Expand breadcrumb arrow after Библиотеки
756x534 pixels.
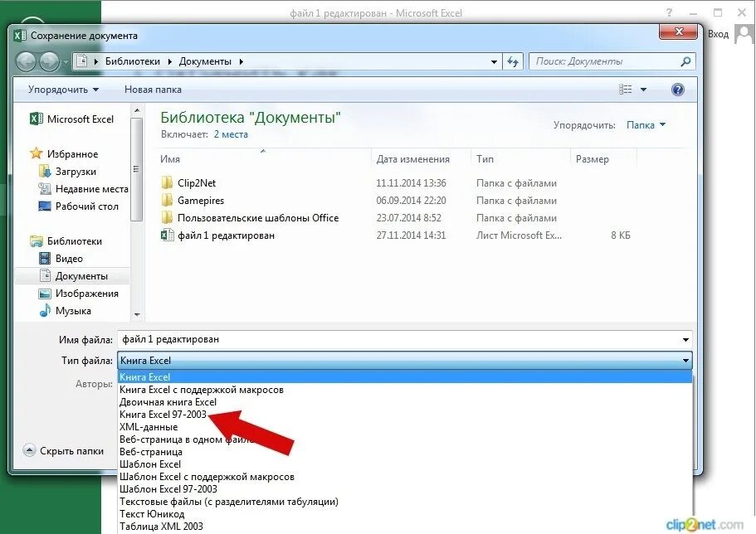pyautogui.click(x=170, y=61)
